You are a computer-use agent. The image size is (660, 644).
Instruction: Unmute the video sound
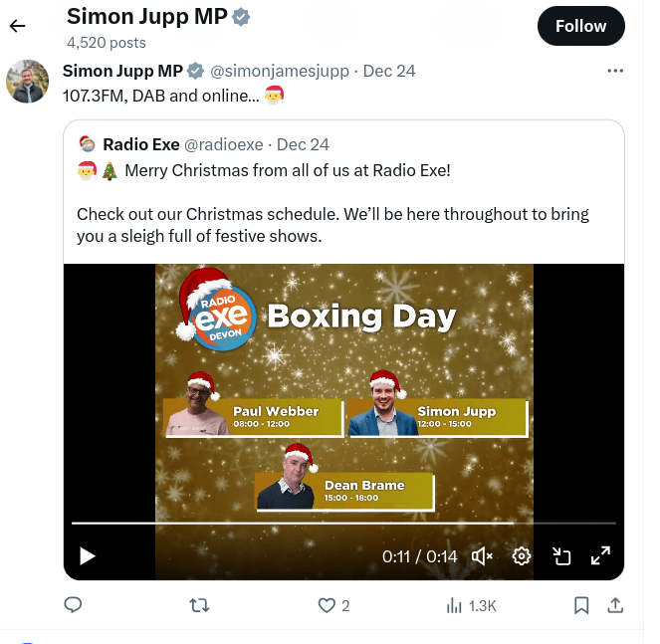[483, 556]
